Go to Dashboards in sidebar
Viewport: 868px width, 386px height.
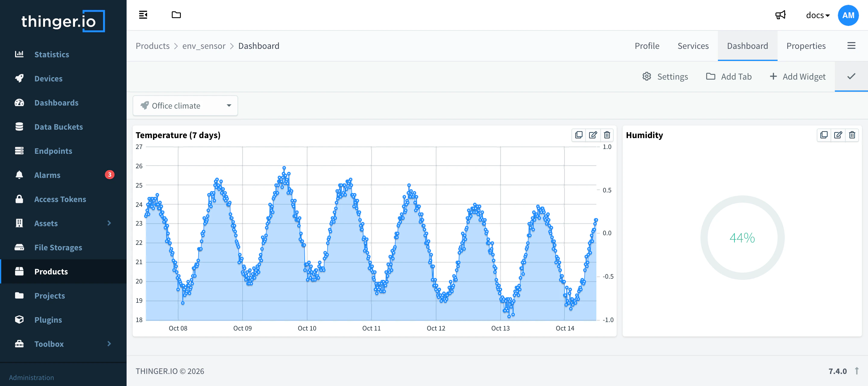63,103
